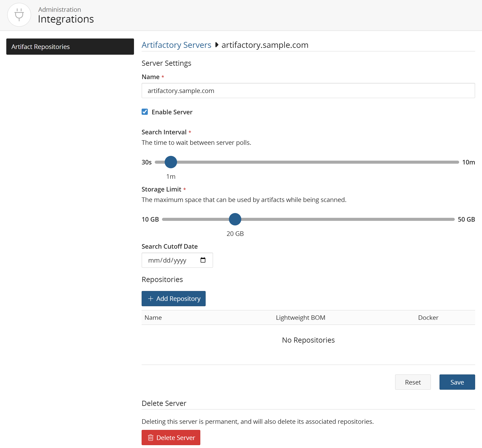This screenshot has height=448, width=482.
Task: Click the Search Interval slider handle at 1m
Action: click(x=171, y=162)
